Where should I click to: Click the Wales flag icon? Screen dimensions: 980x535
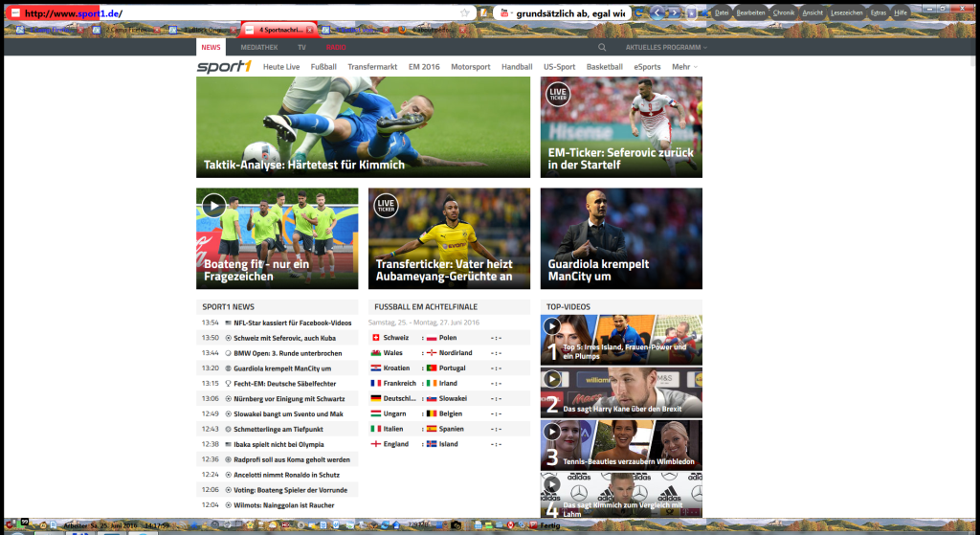point(375,353)
